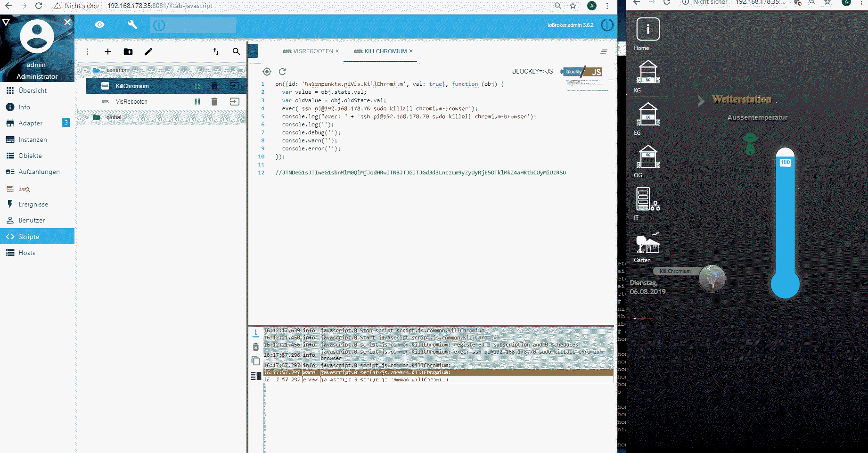Edit selected script with pencil icon
The width and height of the screenshot is (868, 453).
click(x=148, y=52)
